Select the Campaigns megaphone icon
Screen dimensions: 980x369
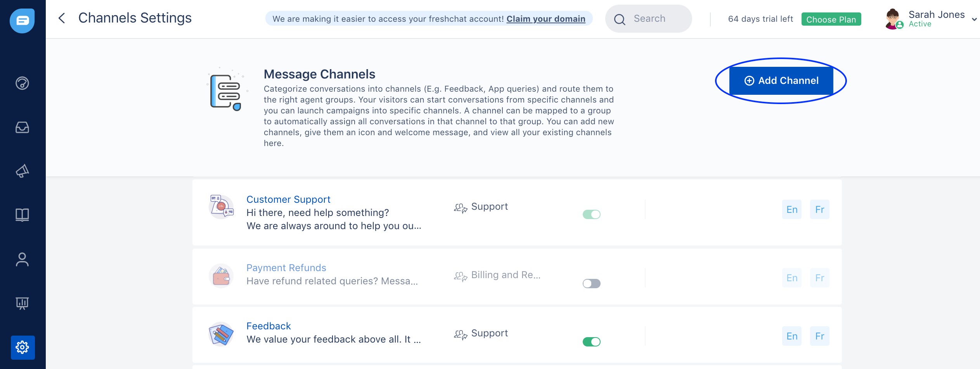click(22, 171)
